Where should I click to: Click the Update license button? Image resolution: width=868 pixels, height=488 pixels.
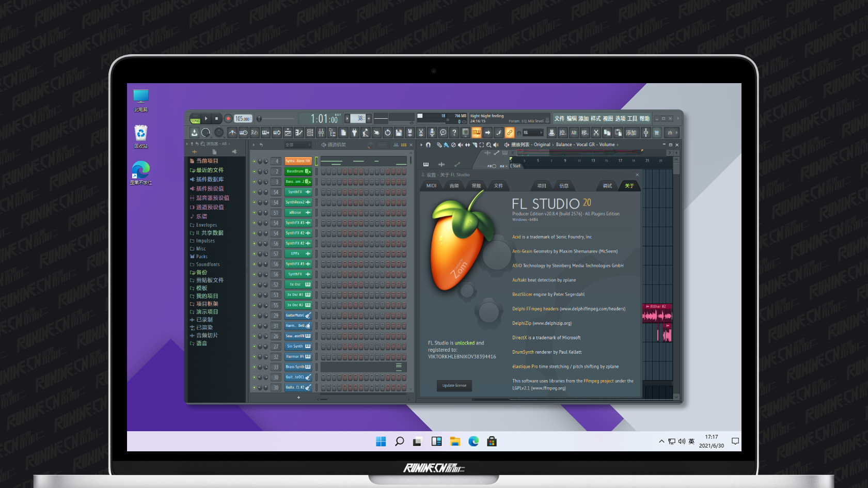point(454,385)
